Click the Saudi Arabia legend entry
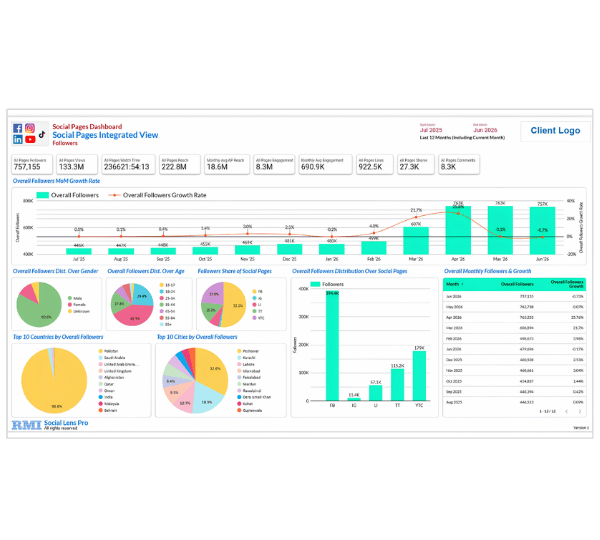 [x=112, y=357]
